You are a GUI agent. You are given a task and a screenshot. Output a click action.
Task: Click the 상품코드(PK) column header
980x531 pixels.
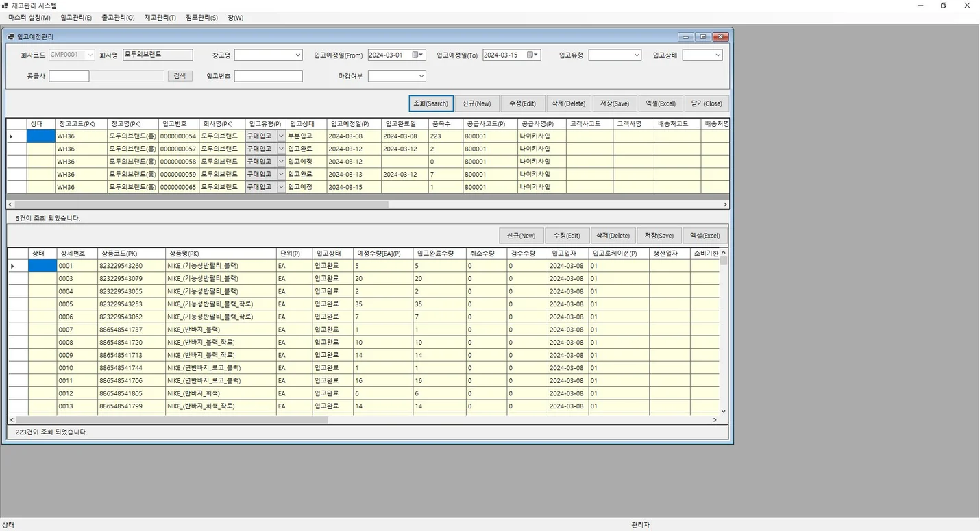coord(131,254)
